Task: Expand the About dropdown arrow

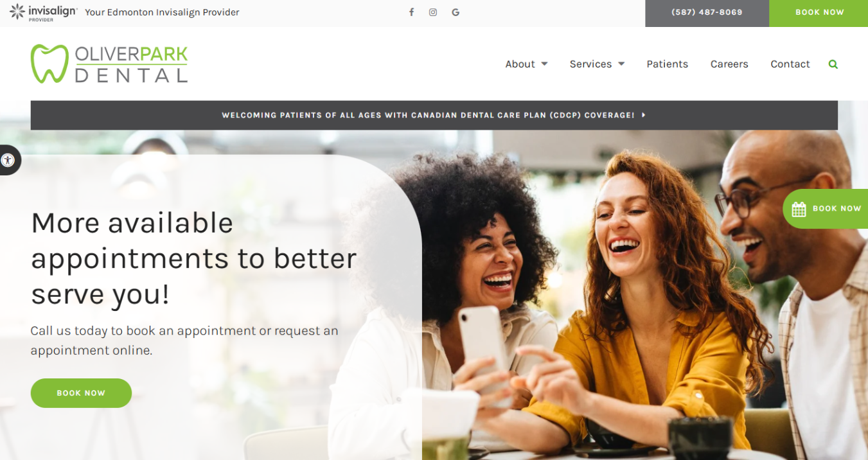Action: point(544,64)
